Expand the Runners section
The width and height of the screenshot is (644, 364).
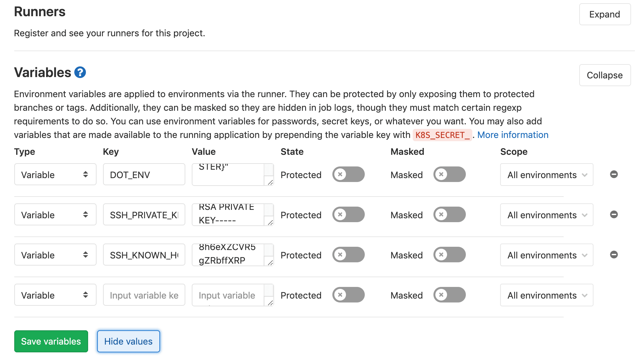tap(604, 14)
